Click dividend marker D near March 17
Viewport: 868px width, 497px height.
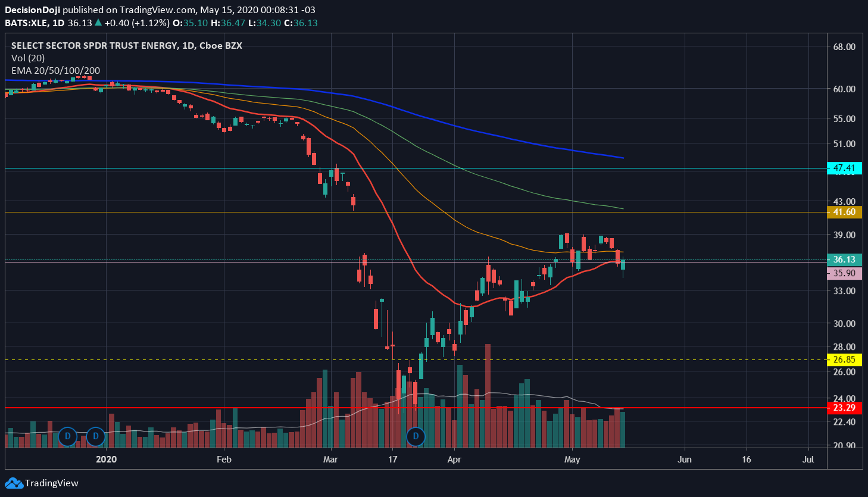click(x=416, y=436)
